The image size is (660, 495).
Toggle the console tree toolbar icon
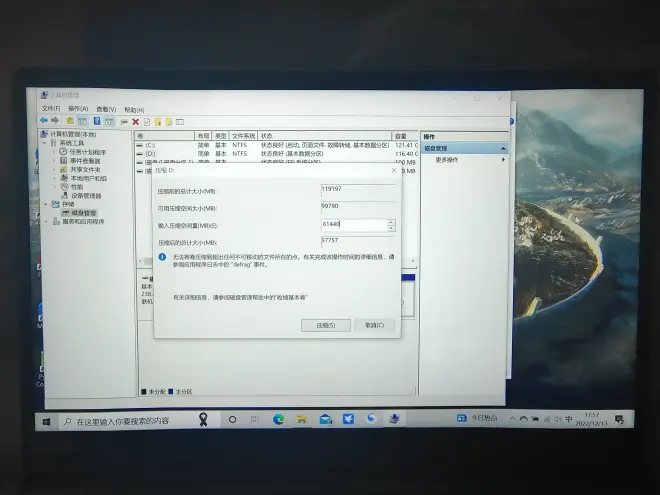coord(82,121)
